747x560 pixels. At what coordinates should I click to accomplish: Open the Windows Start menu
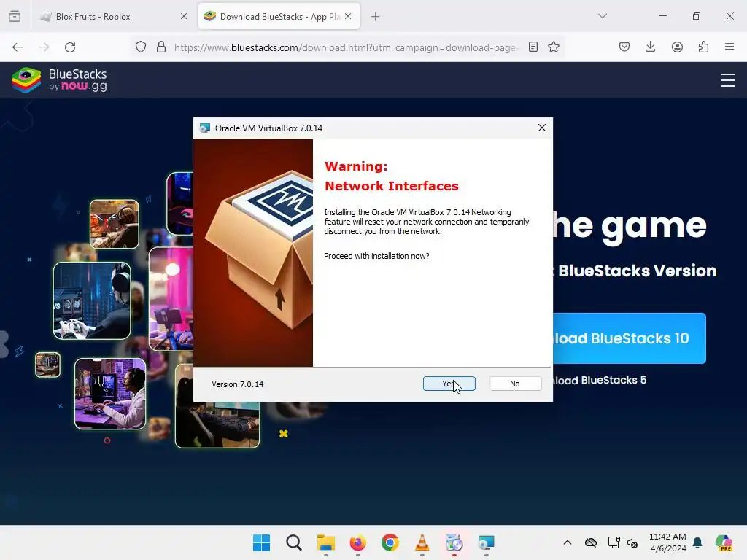pyautogui.click(x=262, y=542)
